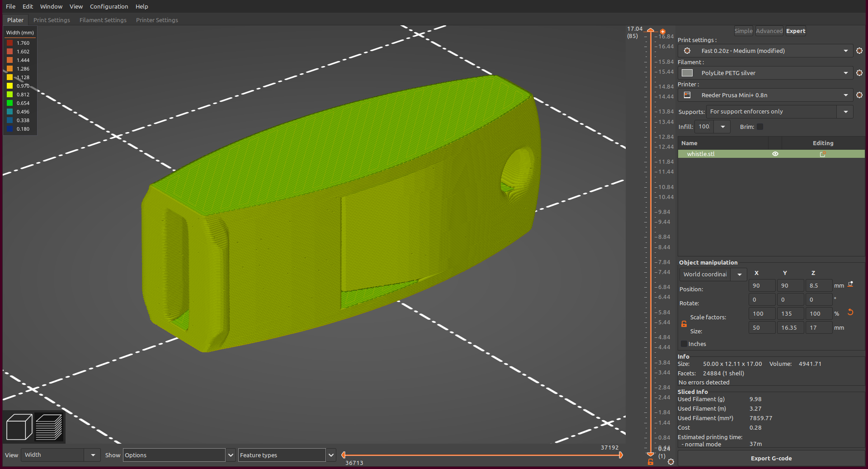Open the Configuration menu
Image resolution: width=868 pixels, height=469 pixels.
109,6
